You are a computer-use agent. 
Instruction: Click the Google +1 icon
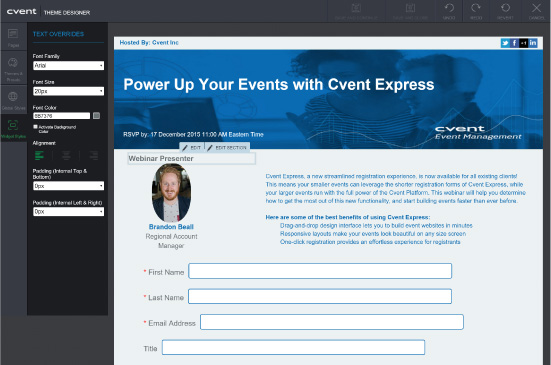(524, 43)
